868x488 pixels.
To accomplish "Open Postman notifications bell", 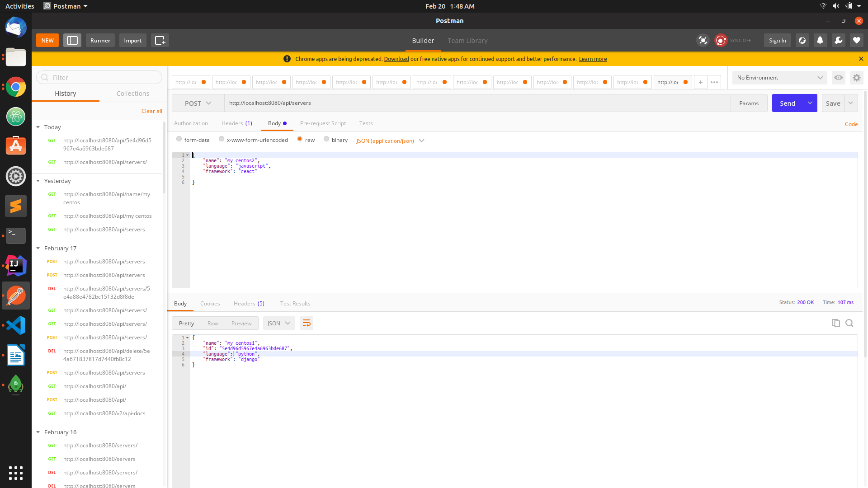I will coord(820,40).
